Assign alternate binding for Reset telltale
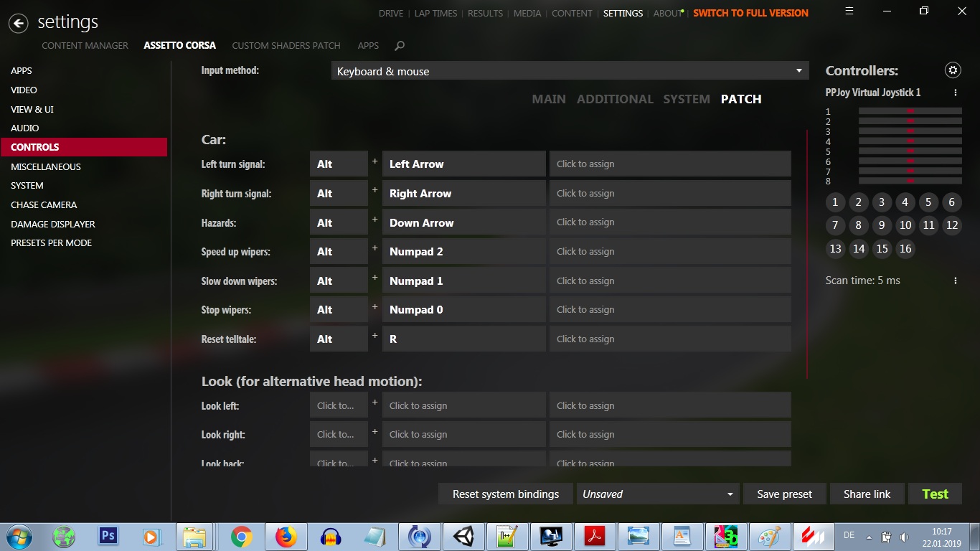Screen dimensions: 980x551 click(x=670, y=339)
